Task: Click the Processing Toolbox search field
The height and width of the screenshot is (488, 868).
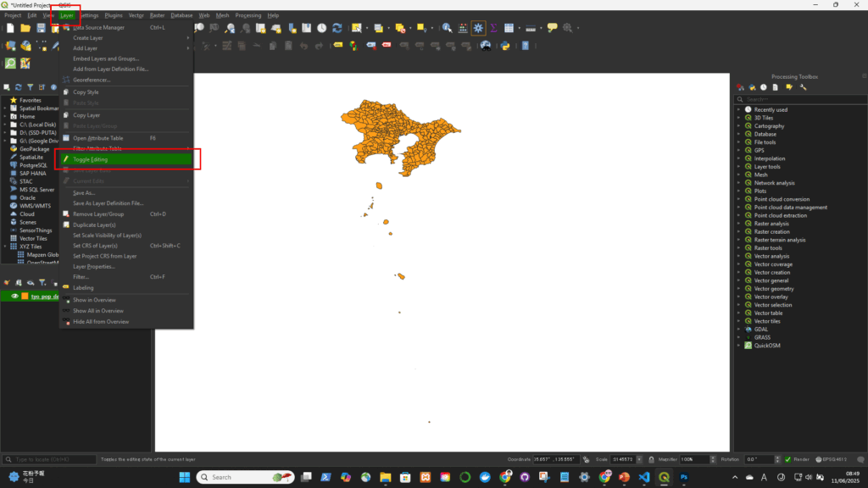Action: (797, 99)
